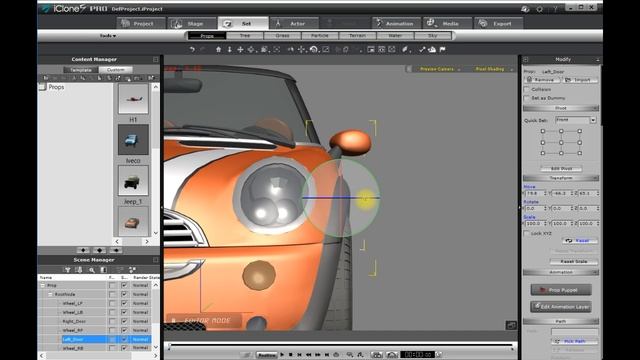Click the flag icon at toolbar end
The height and width of the screenshot is (360, 640).
442,49
